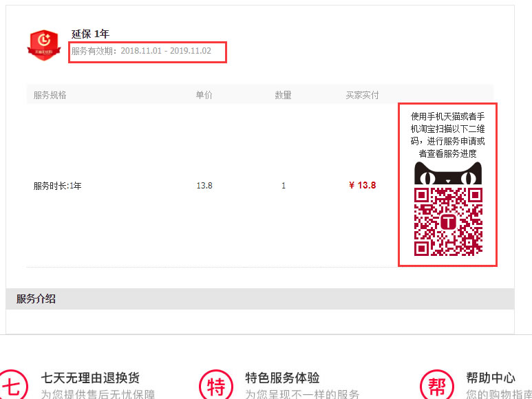Click the 服务规格 column header

click(x=50, y=95)
